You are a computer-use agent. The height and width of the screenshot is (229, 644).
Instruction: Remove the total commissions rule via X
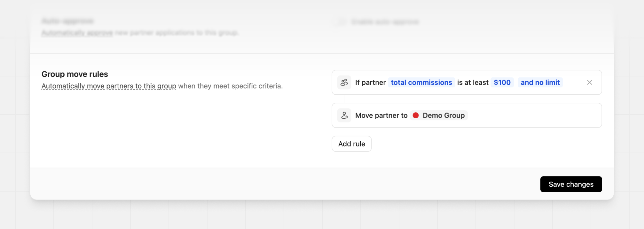click(x=589, y=82)
